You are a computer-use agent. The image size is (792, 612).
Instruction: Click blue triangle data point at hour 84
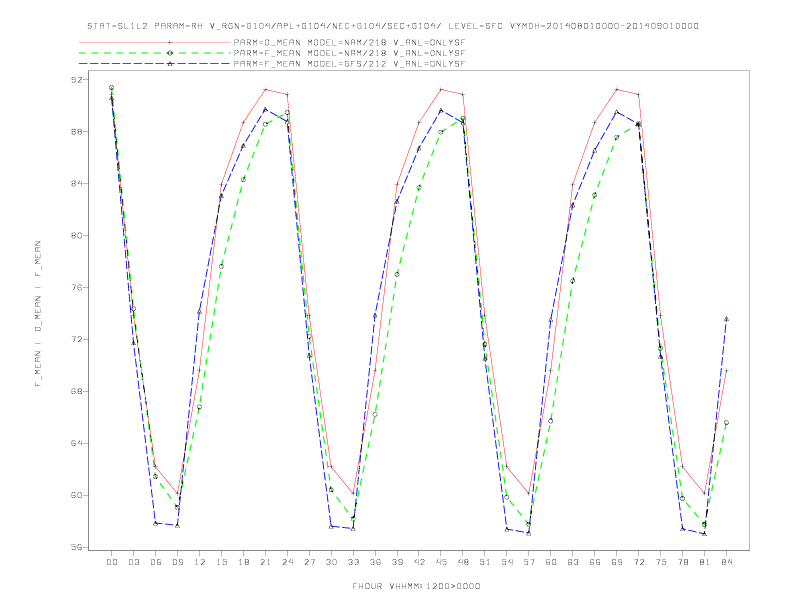726,319
